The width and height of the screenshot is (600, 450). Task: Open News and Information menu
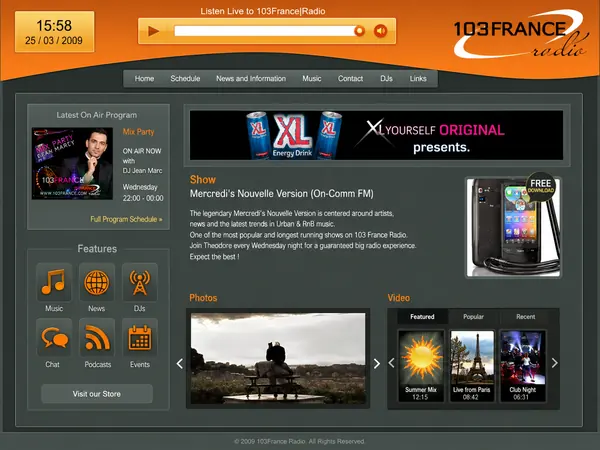click(251, 78)
